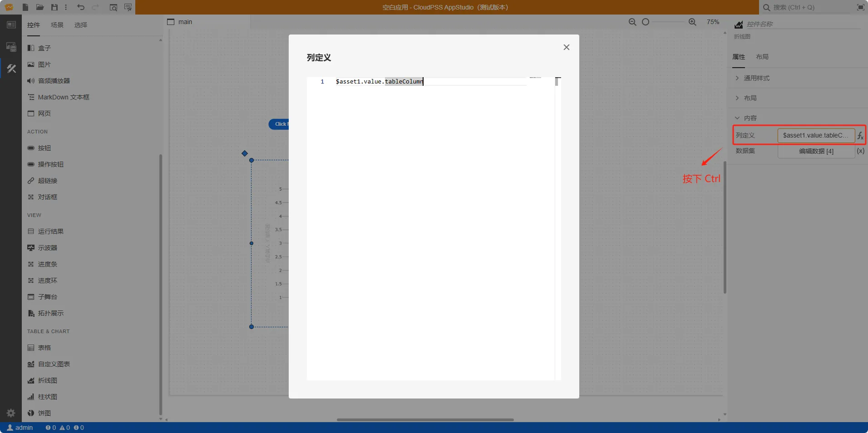Select the 拓扑展示 widget

[x=45, y=313]
